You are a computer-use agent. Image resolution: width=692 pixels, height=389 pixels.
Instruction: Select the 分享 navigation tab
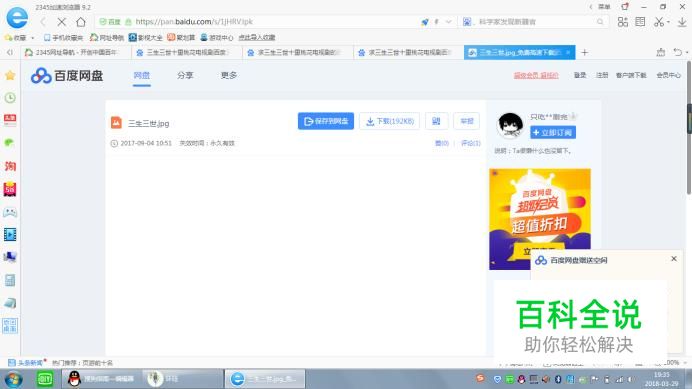[x=185, y=76]
